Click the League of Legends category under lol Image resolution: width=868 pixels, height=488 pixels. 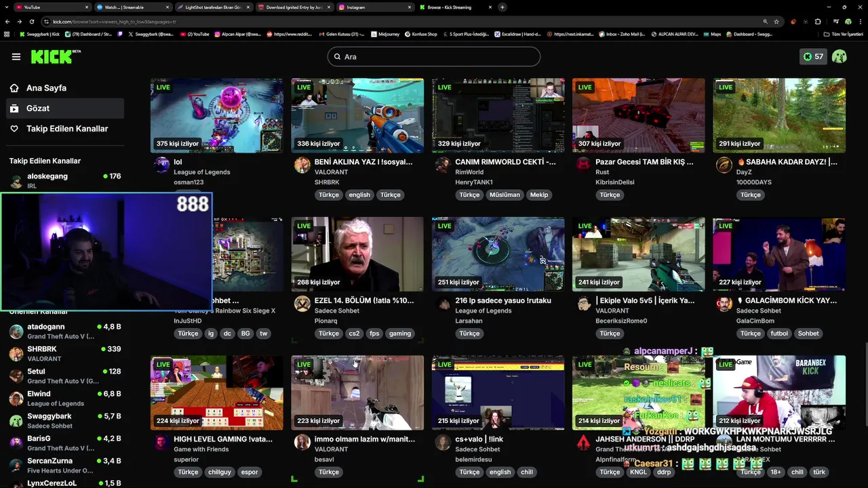point(202,172)
